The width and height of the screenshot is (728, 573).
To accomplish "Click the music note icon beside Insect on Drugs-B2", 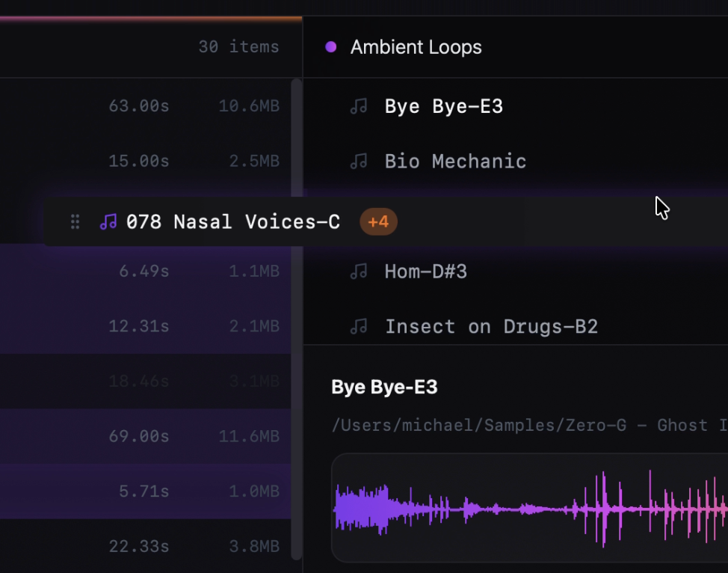I will click(359, 326).
